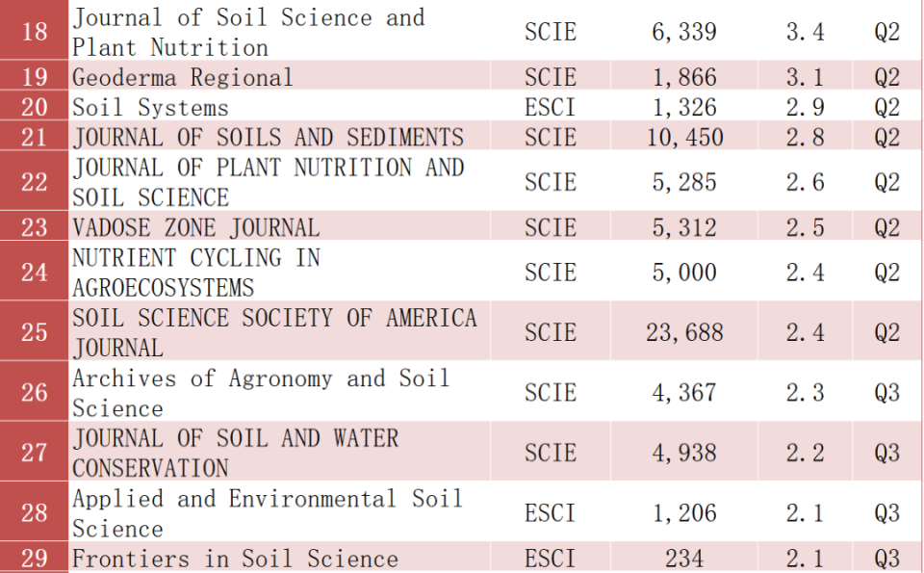This screenshot has height=573, width=924.
Task: Click the Frontiers in Soil Science entry
Action: [x=235, y=559]
